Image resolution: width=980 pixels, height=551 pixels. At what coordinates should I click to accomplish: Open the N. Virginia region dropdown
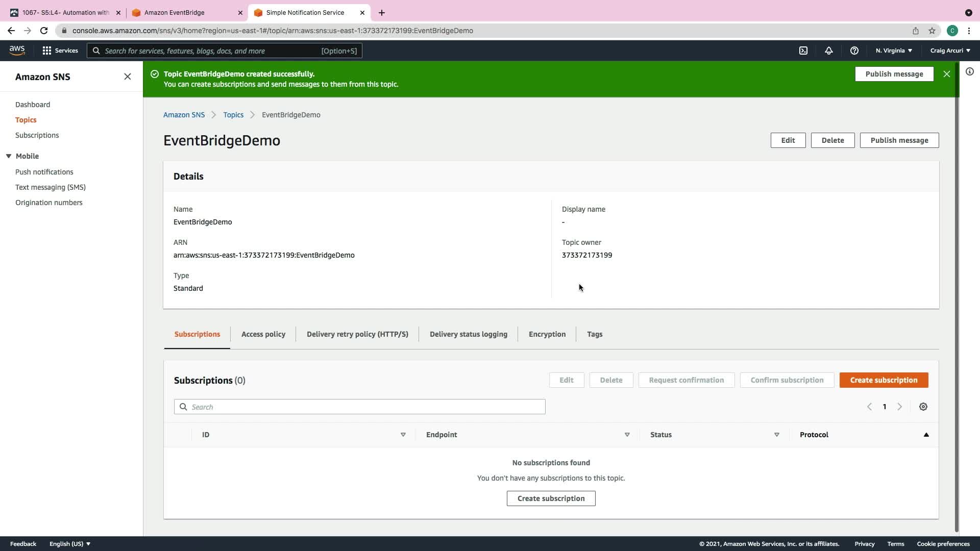[x=893, y=51]
